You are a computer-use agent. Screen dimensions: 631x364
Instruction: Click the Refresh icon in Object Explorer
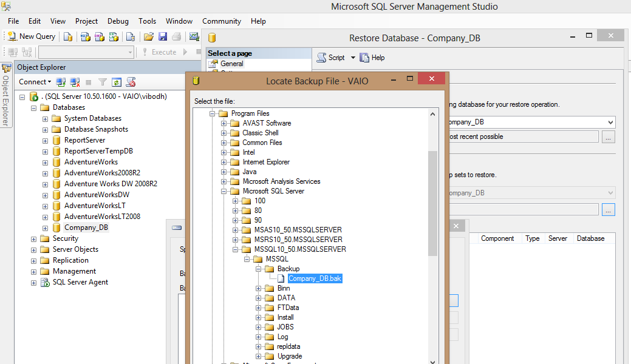tap(117, 82)
